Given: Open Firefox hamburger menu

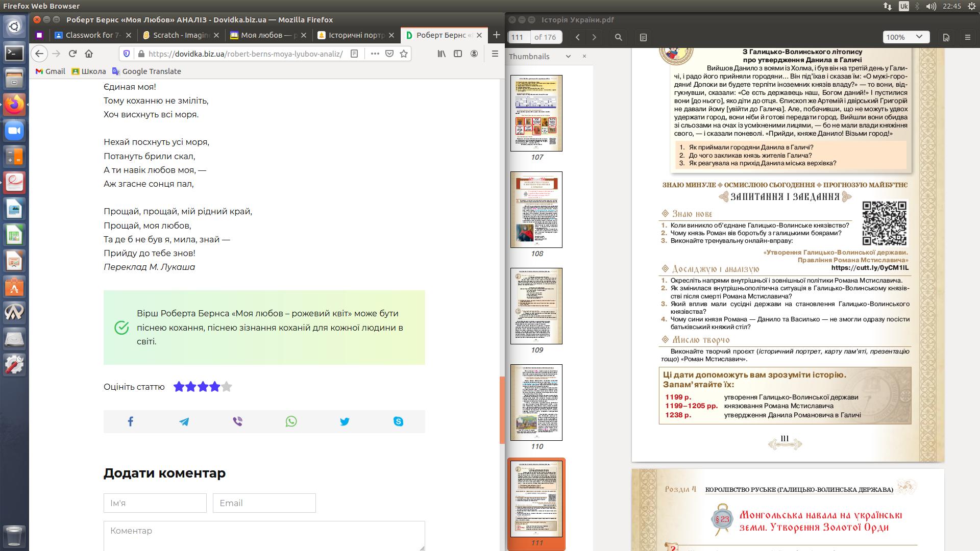Looking at the screenshot, I should pyautogui.click(x=495, y=54).
